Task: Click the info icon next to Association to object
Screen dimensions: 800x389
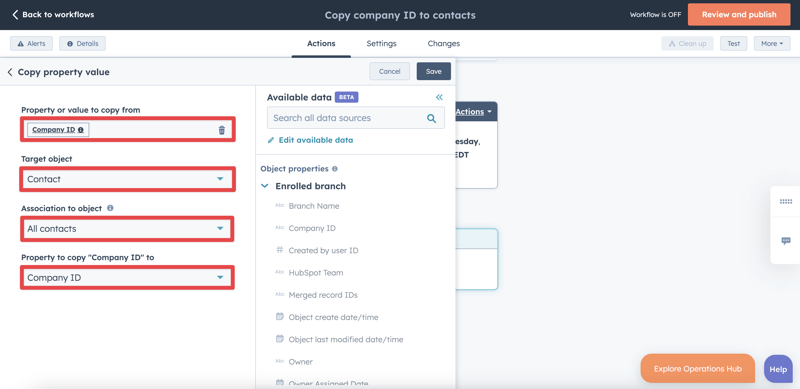Action: point(110,208)
